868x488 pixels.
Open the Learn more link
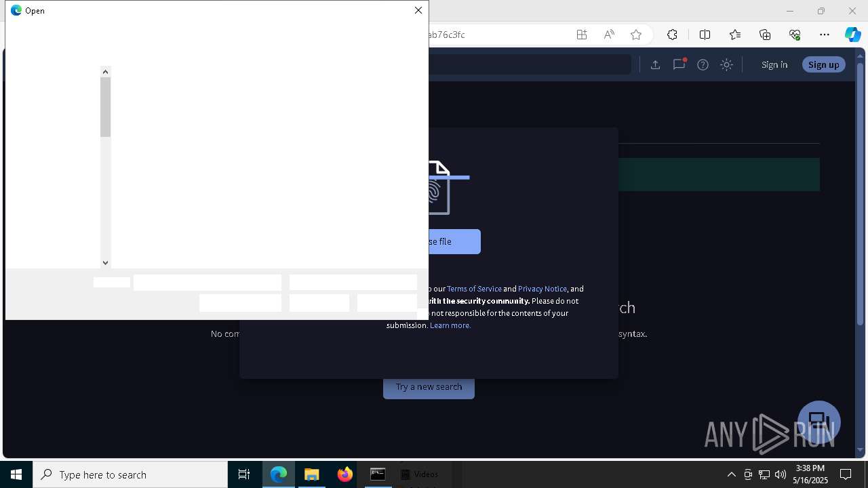click(450, 325)
